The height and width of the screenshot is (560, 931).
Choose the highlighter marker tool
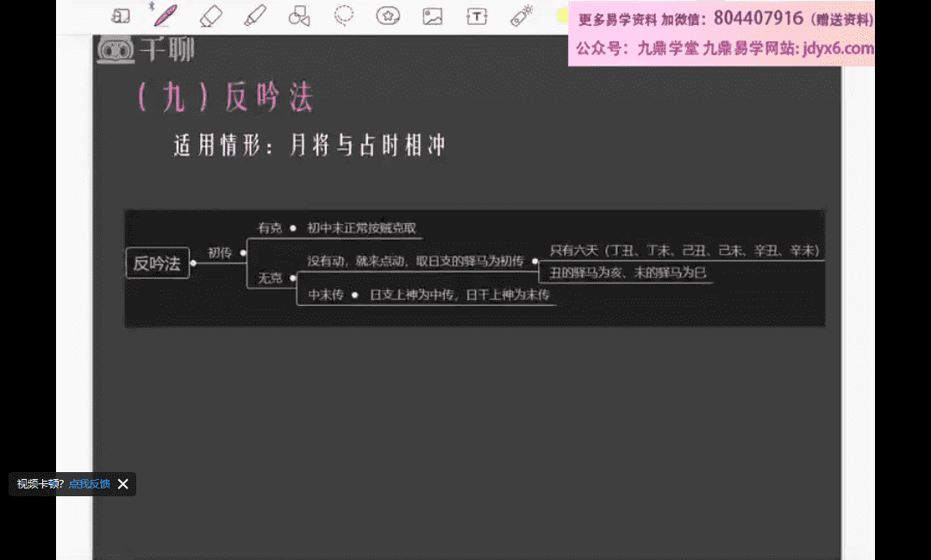tap(255, 16)
